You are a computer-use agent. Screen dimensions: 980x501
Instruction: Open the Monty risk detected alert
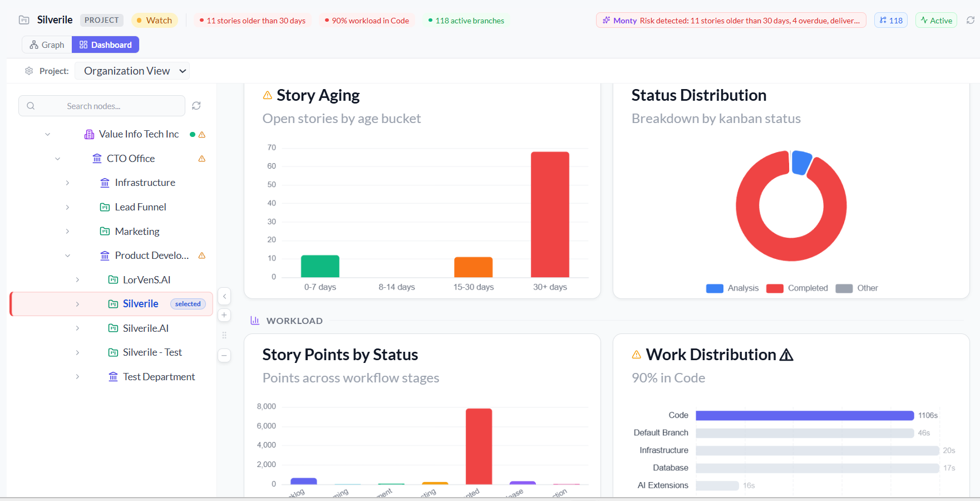click(x=731, y=21)
